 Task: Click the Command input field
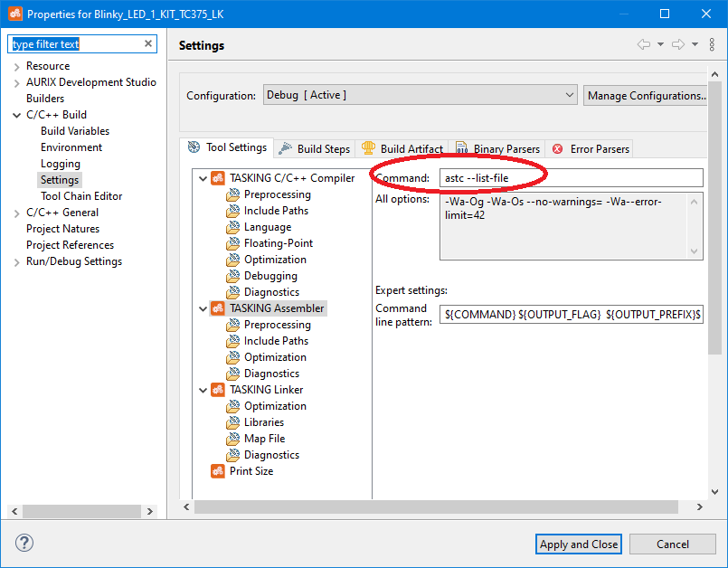pos(571,178)
